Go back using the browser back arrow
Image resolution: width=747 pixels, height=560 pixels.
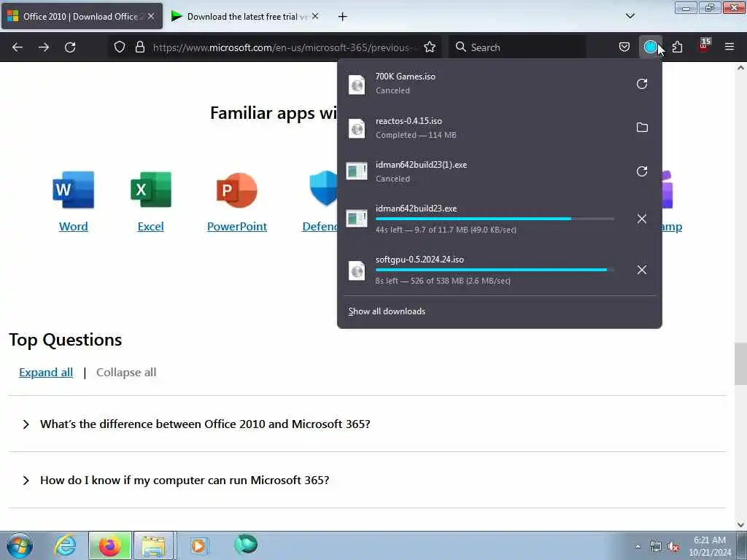pyautogui.click(x=18, y=47)
